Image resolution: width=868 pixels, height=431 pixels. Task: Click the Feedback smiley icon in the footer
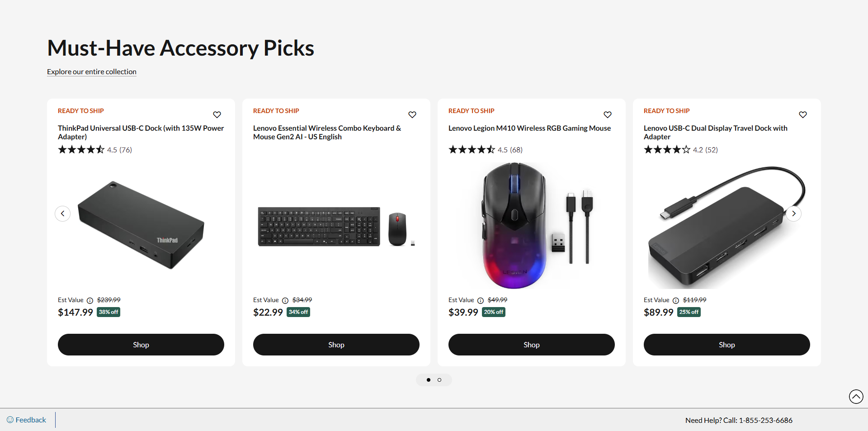(10, 420)
